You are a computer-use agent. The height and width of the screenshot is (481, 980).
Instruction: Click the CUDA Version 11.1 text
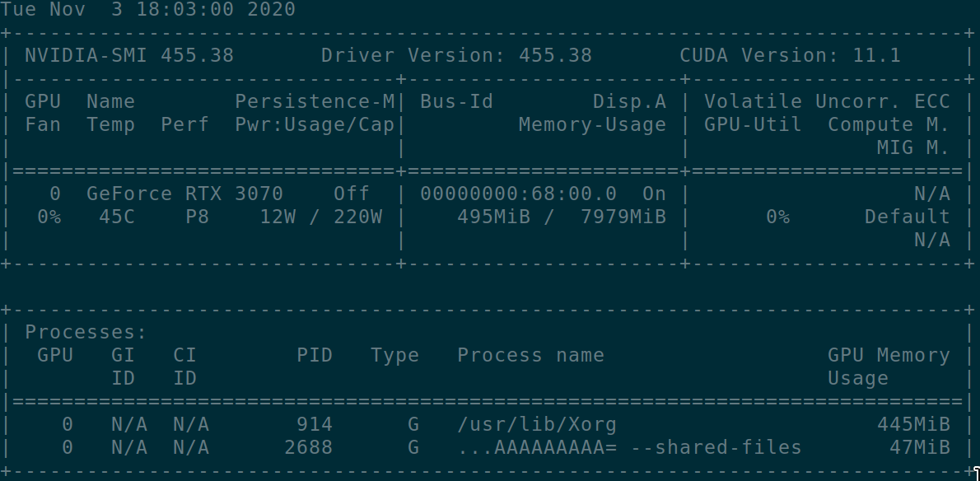point(790,56)
